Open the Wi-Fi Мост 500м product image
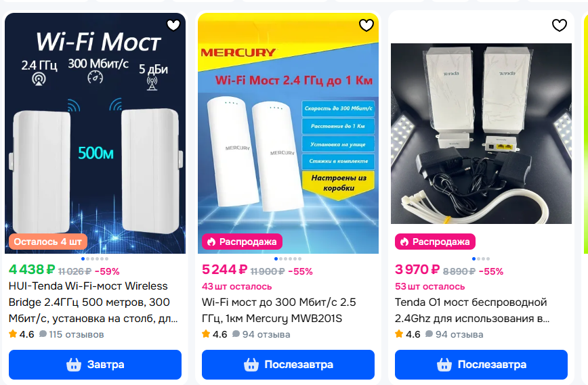 (96, 133)
